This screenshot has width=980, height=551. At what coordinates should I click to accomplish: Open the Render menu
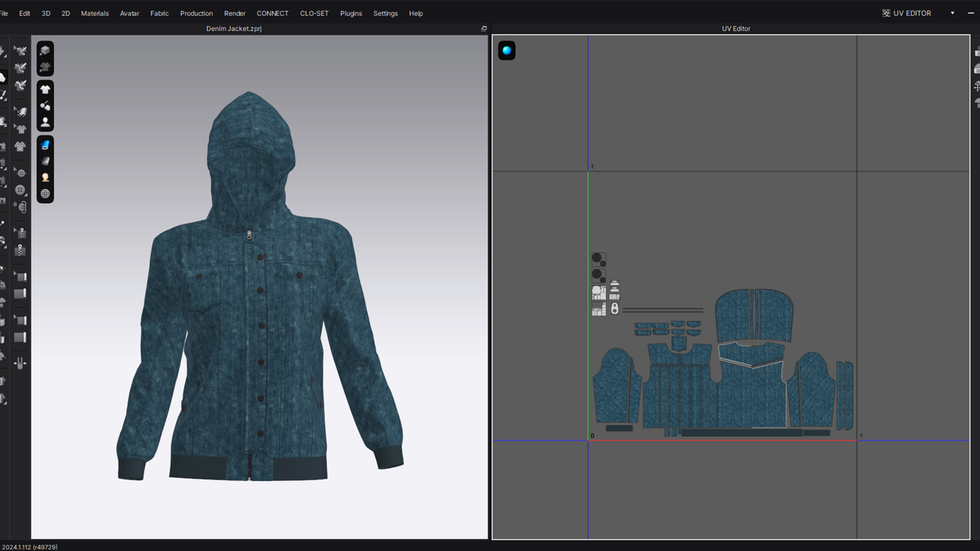[235, 13]
